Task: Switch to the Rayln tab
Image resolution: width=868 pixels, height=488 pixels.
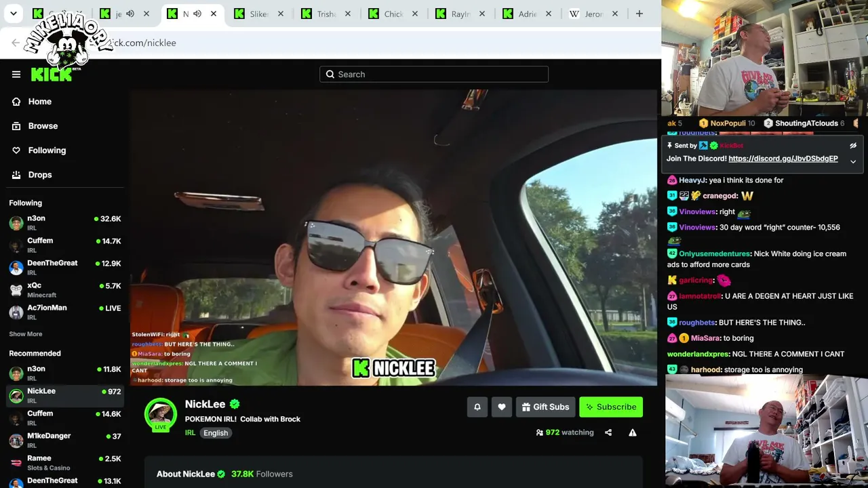Action: tap(460, 14)
